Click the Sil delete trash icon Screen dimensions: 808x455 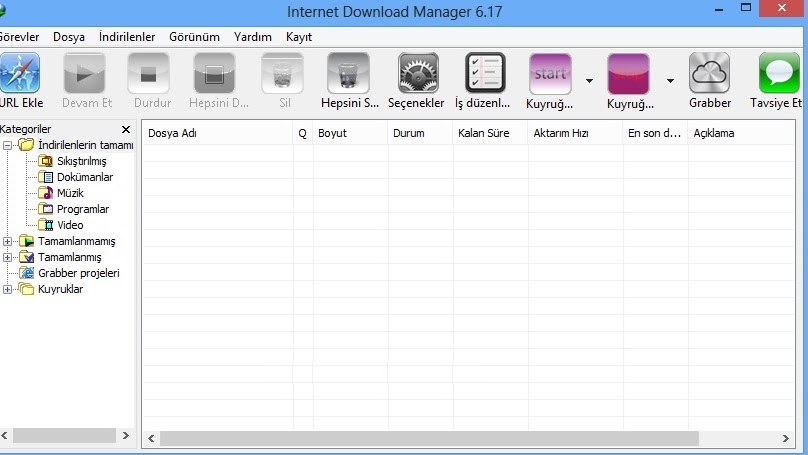(282, 73)
